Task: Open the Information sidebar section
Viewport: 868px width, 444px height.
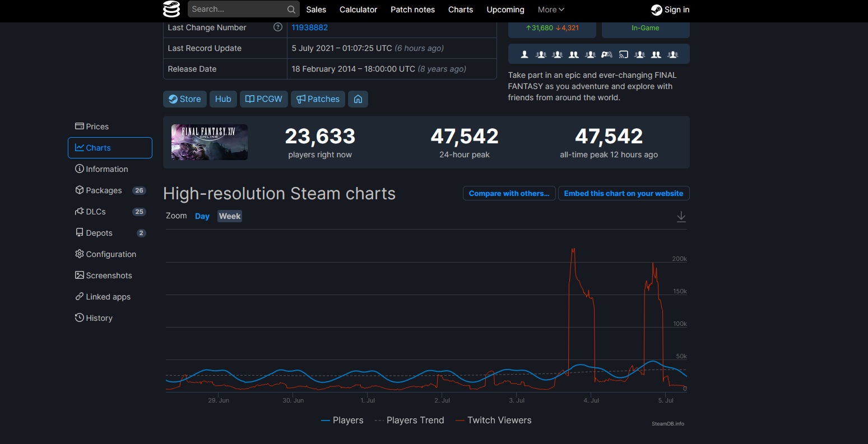Action: point(110,169)
